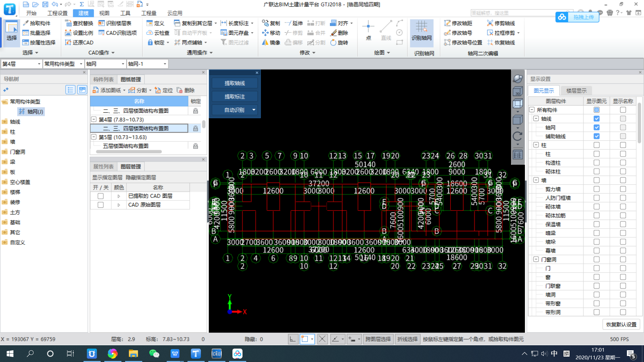Click 云检查 cloud check tool
The width and height of the screenshot is (644, 362).
coord(158,33)
